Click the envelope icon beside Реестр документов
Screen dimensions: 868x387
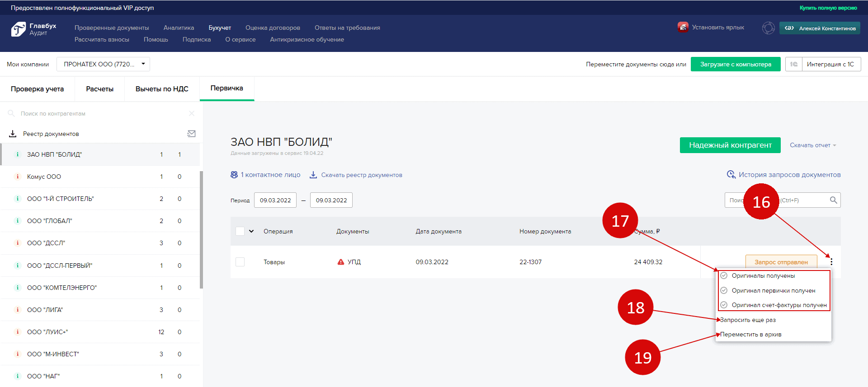tap(191, 134)
